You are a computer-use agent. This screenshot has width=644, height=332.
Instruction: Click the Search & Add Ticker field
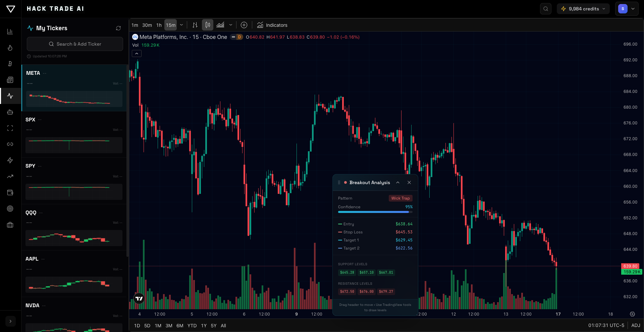(75, 44)
